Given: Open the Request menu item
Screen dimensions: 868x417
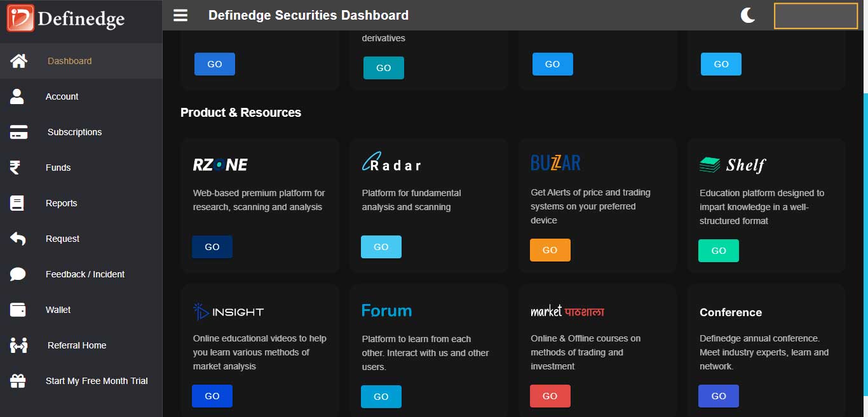Looking at the screenshot, I should pos(81,239).
